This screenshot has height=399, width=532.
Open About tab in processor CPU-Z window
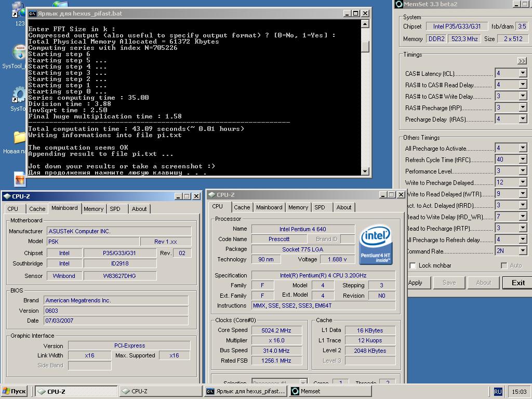click(x=344, y=207)
